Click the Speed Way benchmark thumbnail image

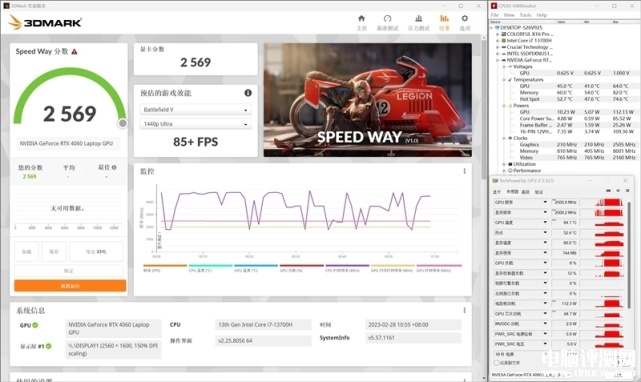coord(368,100)
